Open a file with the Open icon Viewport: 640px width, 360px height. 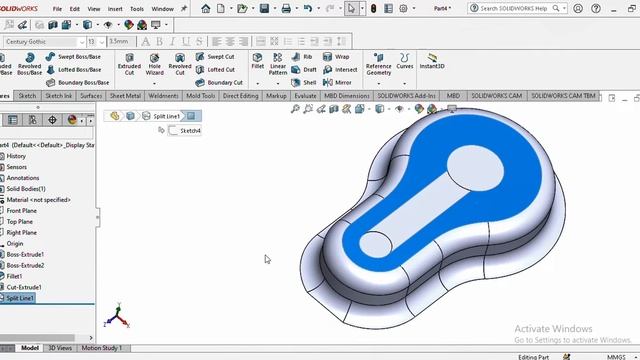pos(242,8)
